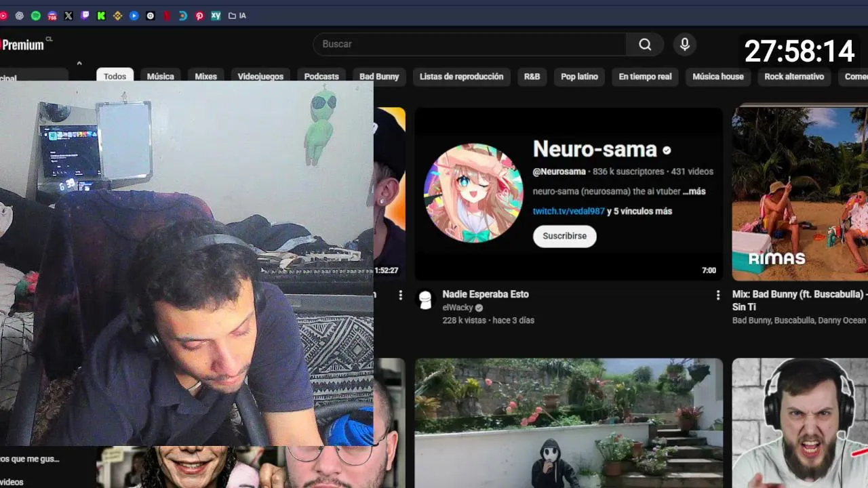Go to YouTube Premium home logo

[22, 45]
